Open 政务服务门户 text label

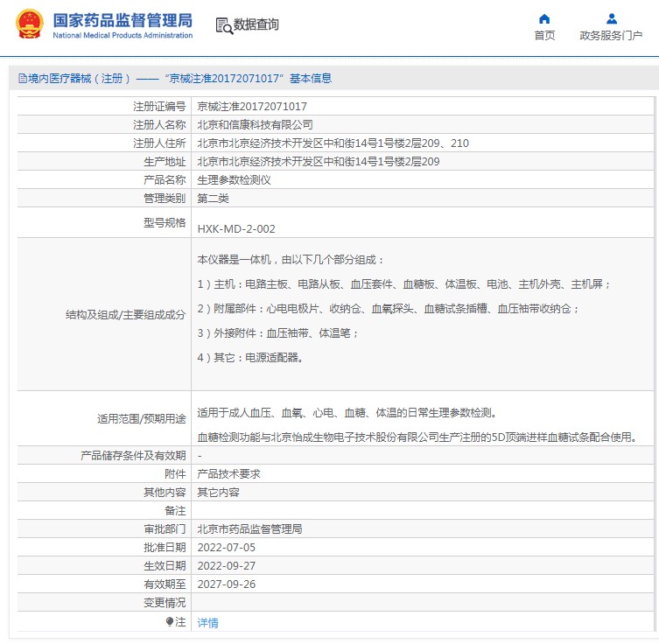[611, 36]
